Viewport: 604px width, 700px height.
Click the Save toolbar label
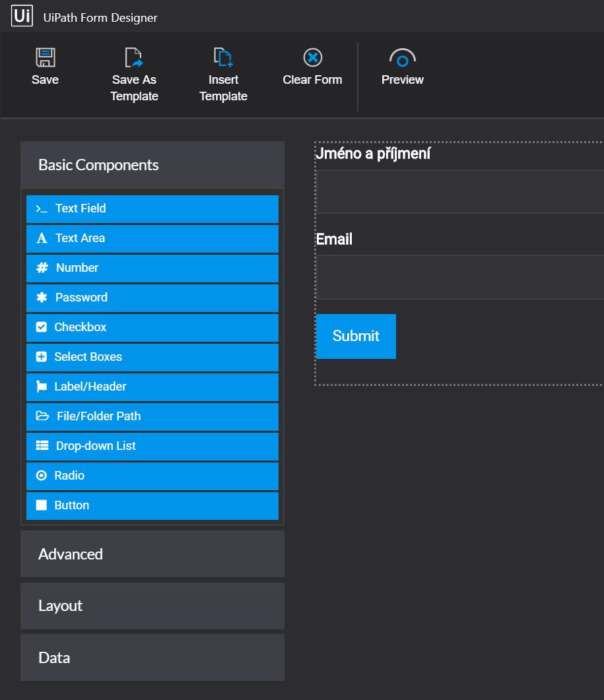[x=45, y=80]
